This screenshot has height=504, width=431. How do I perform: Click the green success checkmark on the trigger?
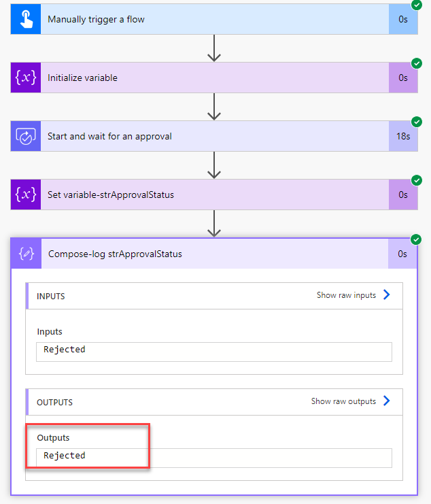416,5
